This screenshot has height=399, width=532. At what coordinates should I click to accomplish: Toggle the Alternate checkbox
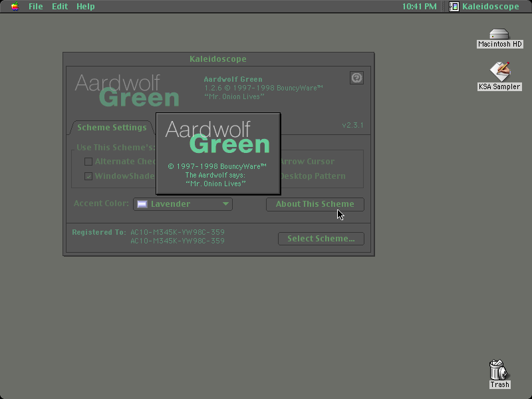point(88,162)
